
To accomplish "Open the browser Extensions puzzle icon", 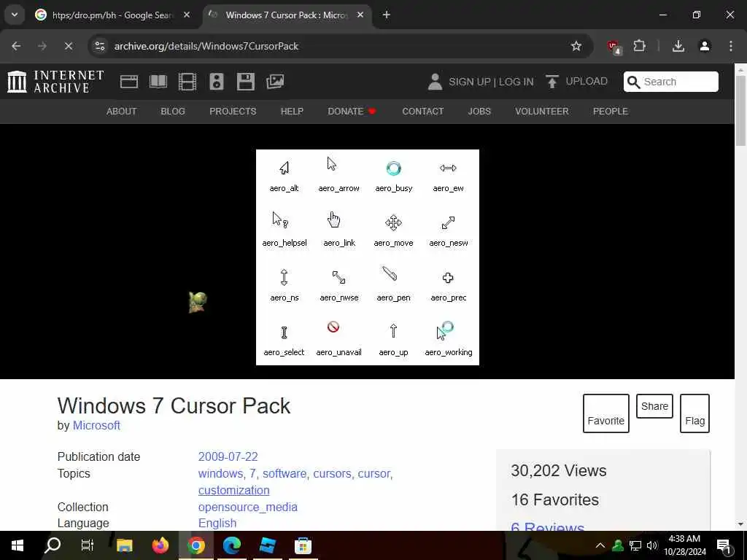I will (x=639, y=46).
